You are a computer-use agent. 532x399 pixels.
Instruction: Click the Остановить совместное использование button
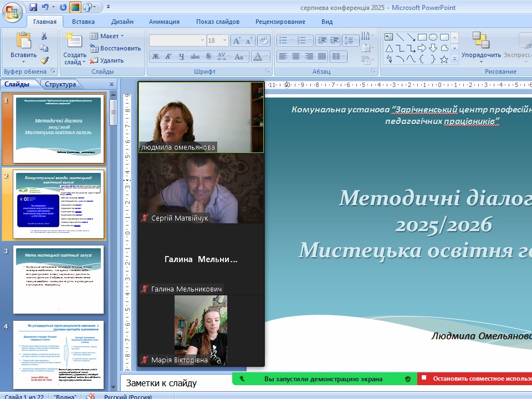click(x=475, y=378)
